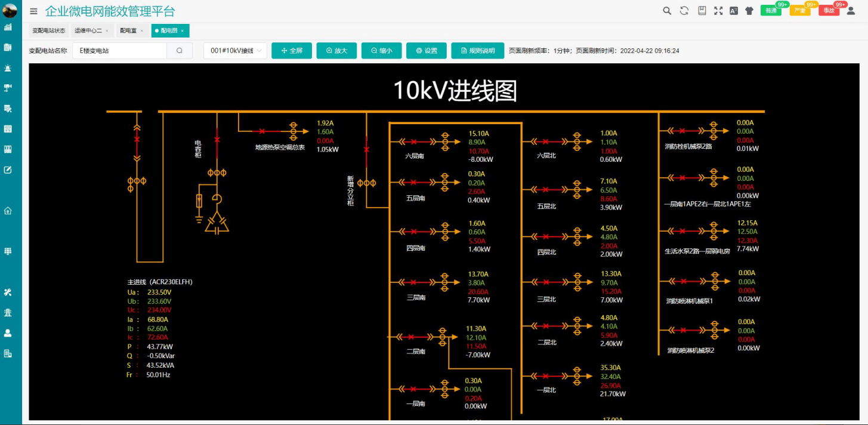Click the station name search magnifier button
Screen dimensions: 868x425
(180, 51)
